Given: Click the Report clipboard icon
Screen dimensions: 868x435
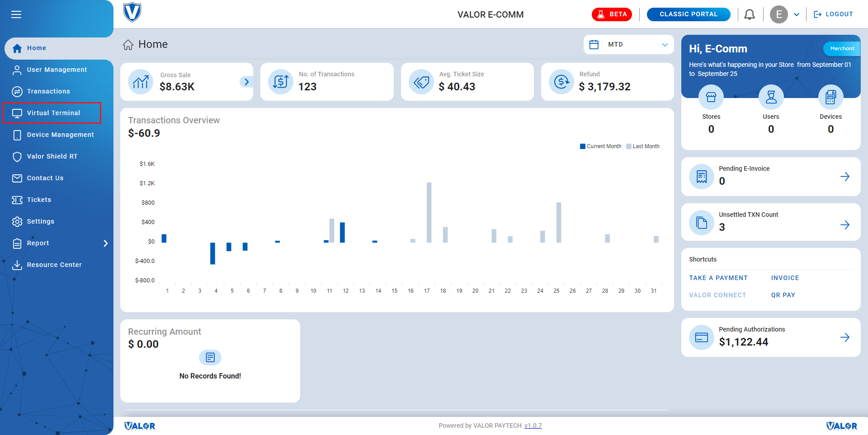Looking at the screenshot, I should [x=17, y=243].
